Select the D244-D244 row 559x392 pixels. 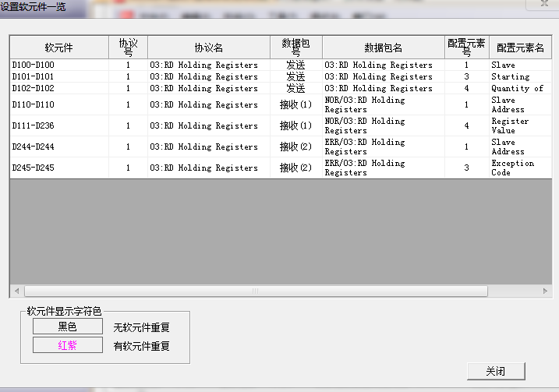coord(33,147)
